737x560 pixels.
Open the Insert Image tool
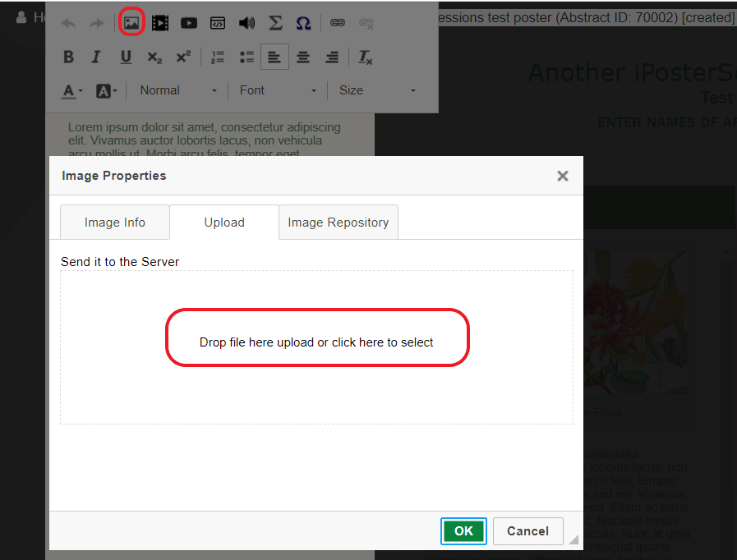(x=131, y=22)
